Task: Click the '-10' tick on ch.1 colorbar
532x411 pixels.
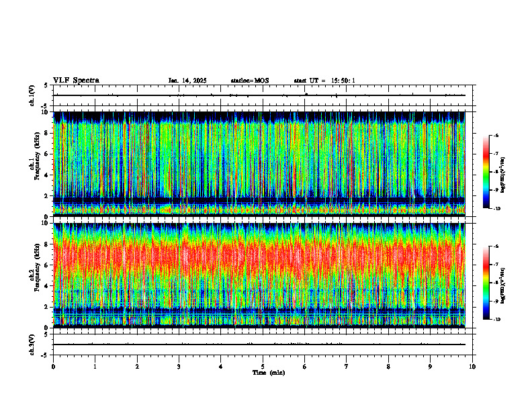Action: click(x=497, y=209)
